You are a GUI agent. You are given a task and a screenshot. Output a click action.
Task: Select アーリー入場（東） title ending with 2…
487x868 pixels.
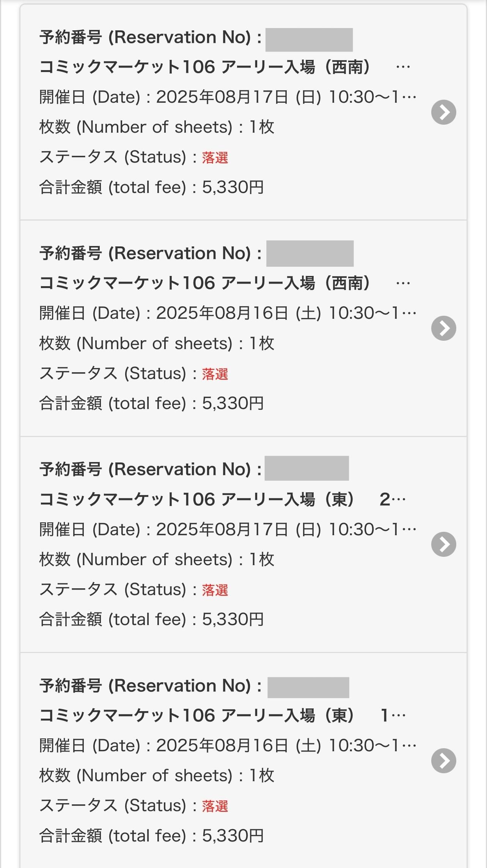click(223, 499)
